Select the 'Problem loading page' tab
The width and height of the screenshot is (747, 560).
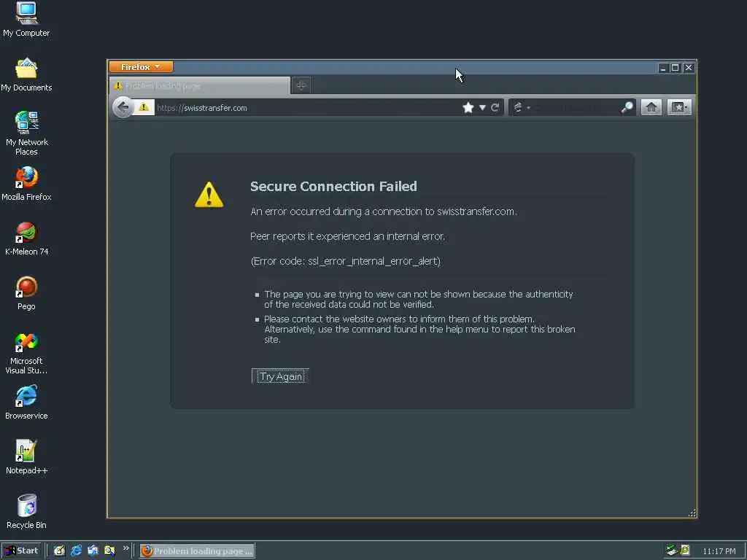[x=200, y=86]
